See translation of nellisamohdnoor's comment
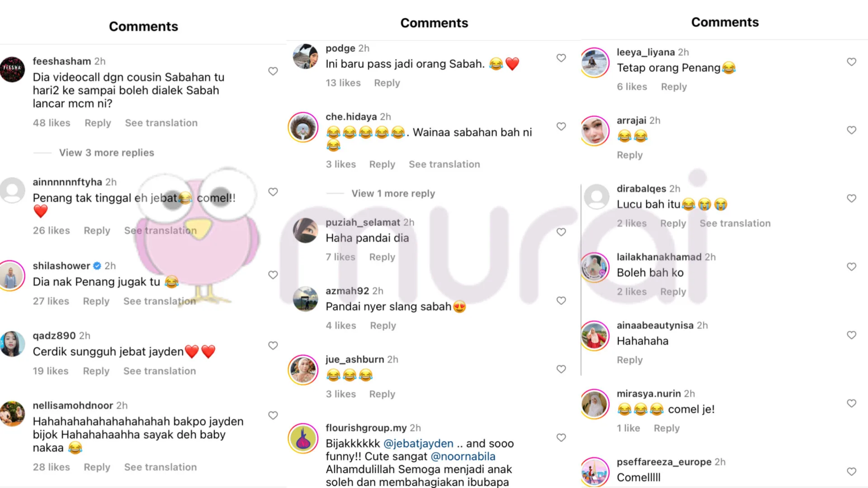868x488 pixels. (160, 467)
